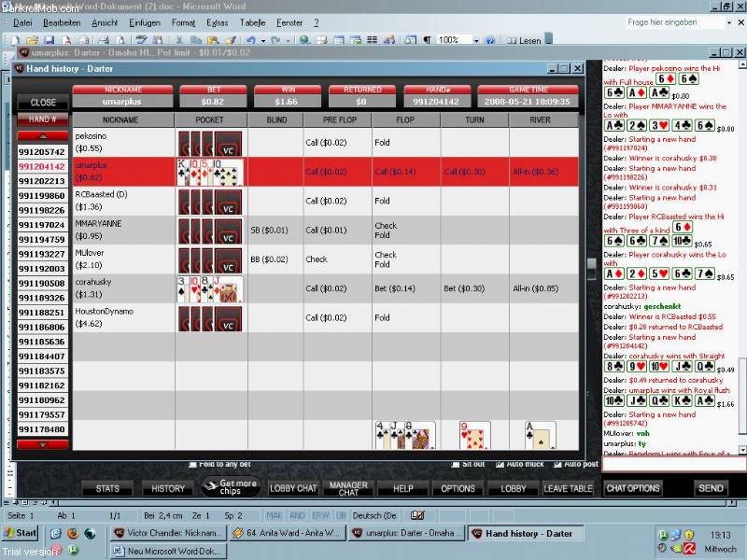747x560 pixels.
Task: Expand the 'Frage hier eingeben' dropdown arrow
Action: (x=729, y=22)
